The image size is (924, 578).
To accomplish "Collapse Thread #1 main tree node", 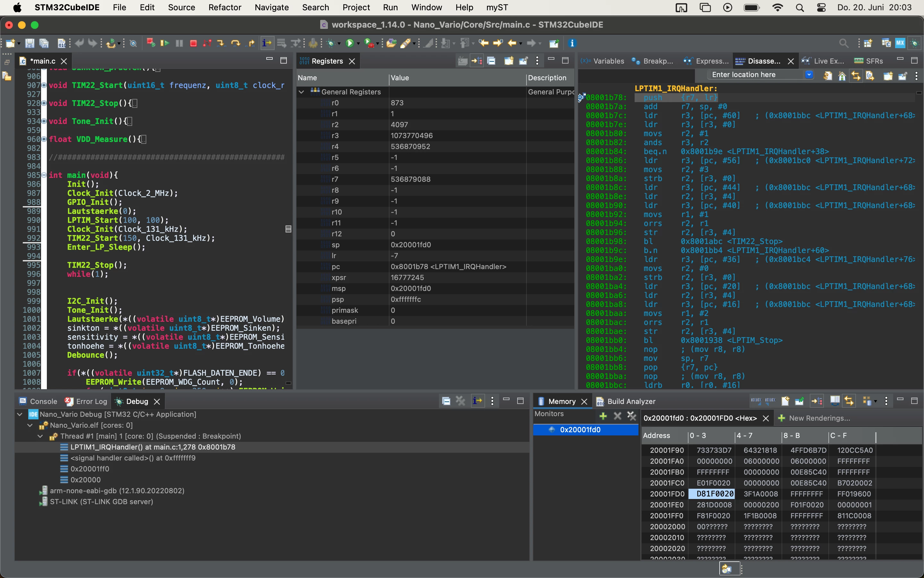I will point(40,436).
